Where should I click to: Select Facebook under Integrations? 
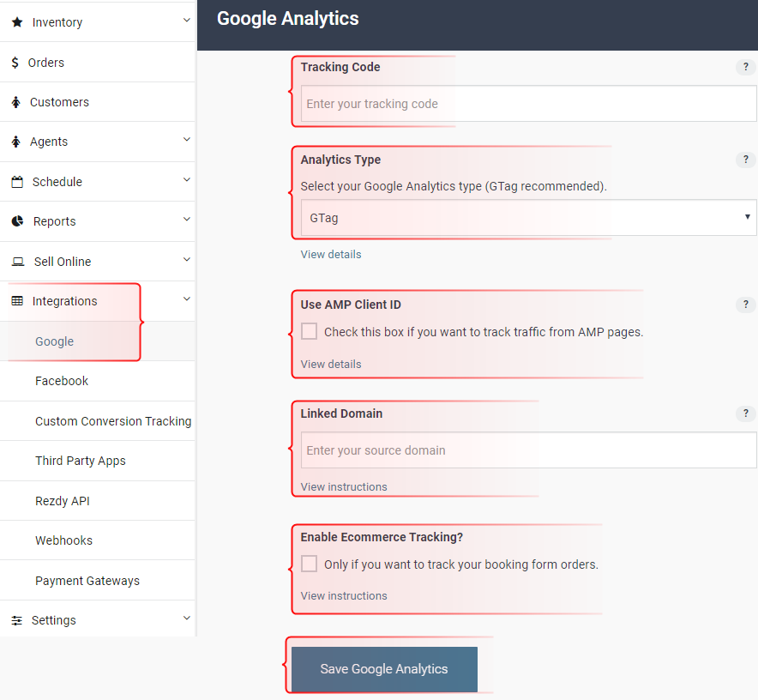pos(97,381)
